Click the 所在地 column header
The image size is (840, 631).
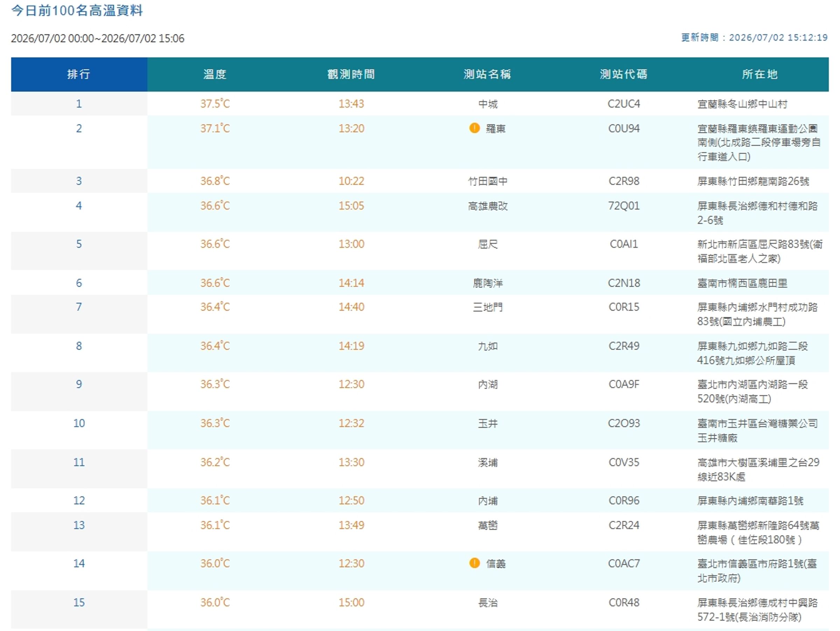click(760, 74)
